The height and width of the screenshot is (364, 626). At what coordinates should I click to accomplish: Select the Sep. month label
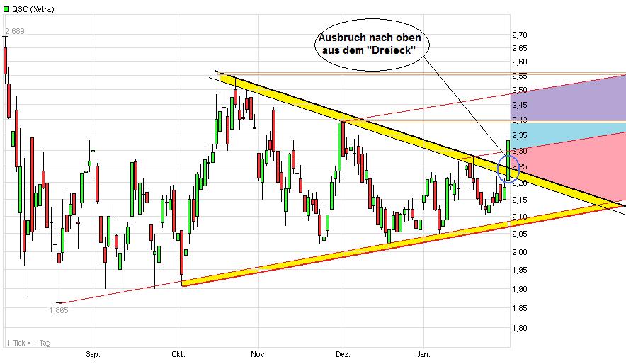pos(93,354)
